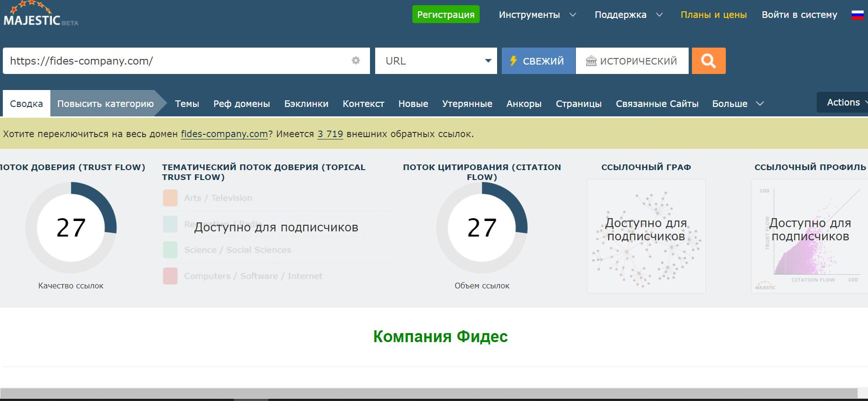The width and height of the screenshot is (868, 401).
Task: Open Планы и цены link
Action: click(x=714, y=15)
